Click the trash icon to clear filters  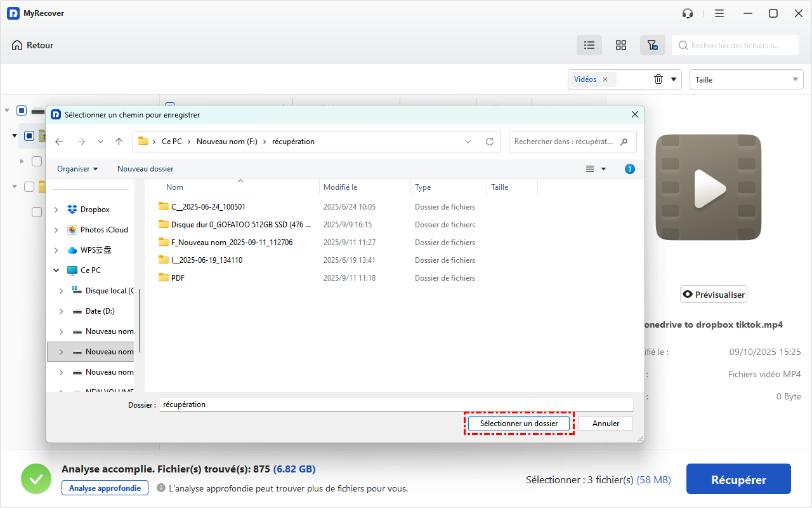[x=658, y=79]
